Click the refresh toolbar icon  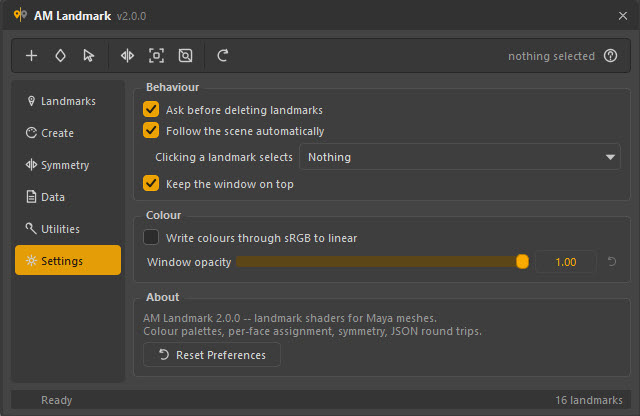(223, 56)
